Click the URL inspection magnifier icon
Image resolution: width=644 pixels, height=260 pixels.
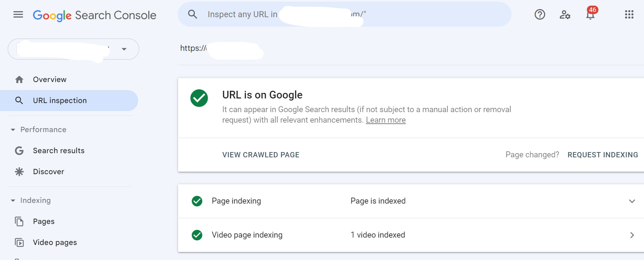coord(19,101)
